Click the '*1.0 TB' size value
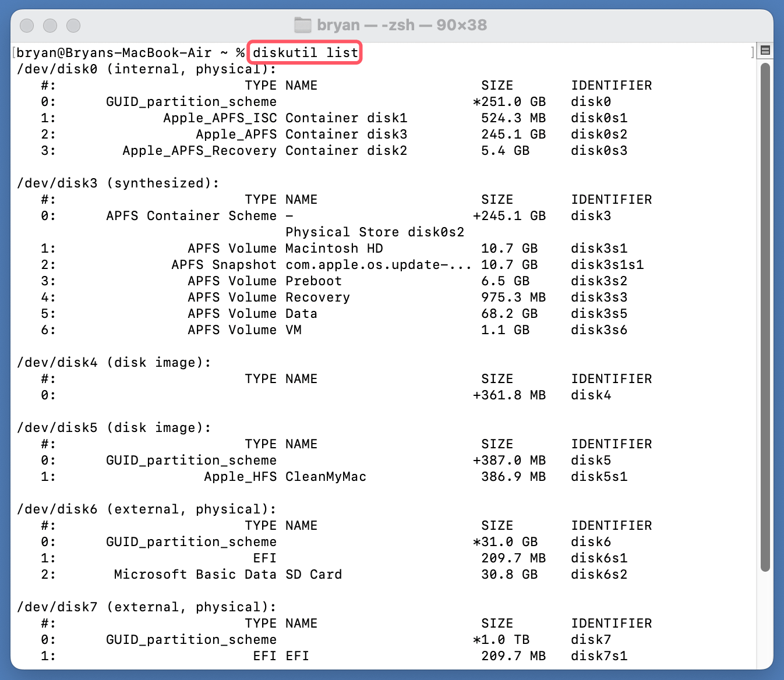 (501, 640)
